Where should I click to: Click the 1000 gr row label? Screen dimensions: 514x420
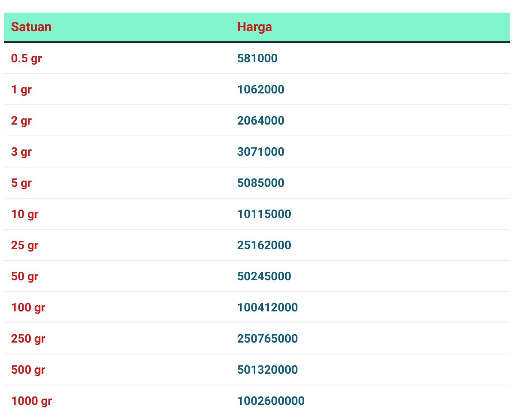coord(32,401)
